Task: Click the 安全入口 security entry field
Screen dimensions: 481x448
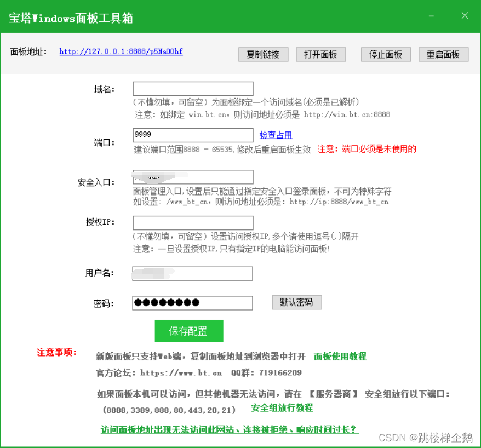Action: [x=192, y=177]
